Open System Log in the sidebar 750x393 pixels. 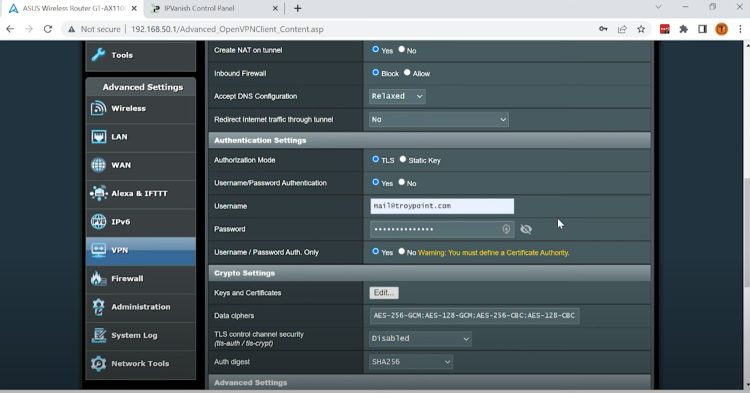(141, 336)
